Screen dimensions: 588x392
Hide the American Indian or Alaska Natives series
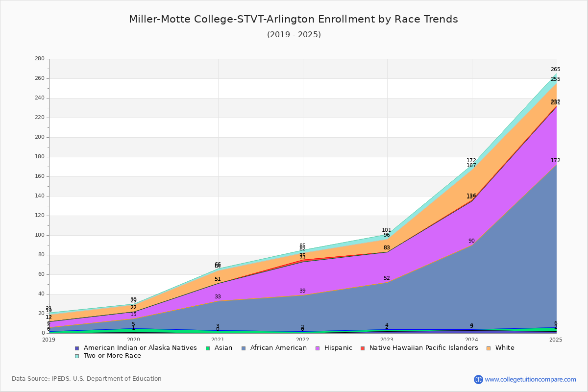pos(140,348)
